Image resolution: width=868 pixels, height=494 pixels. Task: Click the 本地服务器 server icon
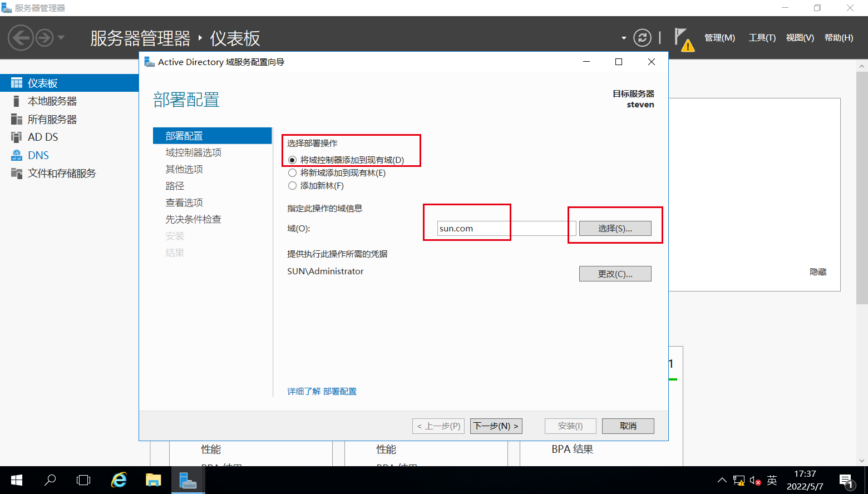click(x=17, y=101)
